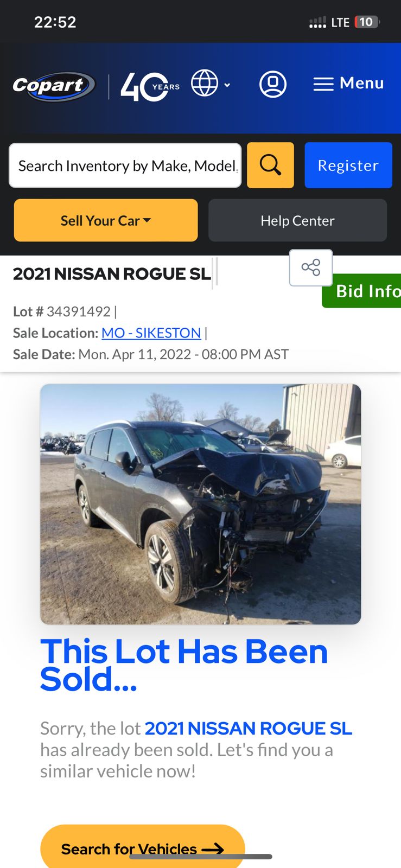
Task: Open the user account profile icon
Action: 273,84
